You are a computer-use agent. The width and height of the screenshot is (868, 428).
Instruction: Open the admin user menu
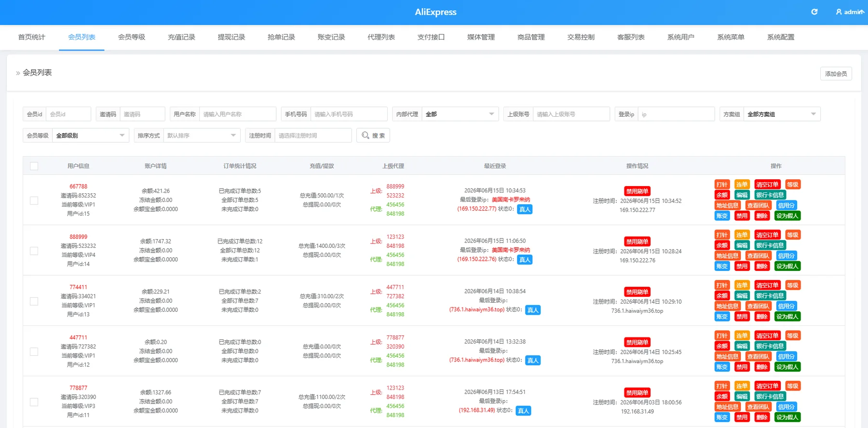(x=850, y=12)
